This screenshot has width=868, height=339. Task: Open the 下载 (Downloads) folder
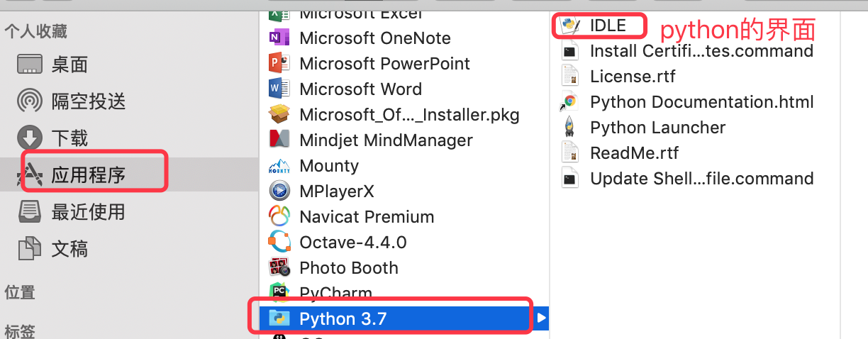click(x=69, y=138)
